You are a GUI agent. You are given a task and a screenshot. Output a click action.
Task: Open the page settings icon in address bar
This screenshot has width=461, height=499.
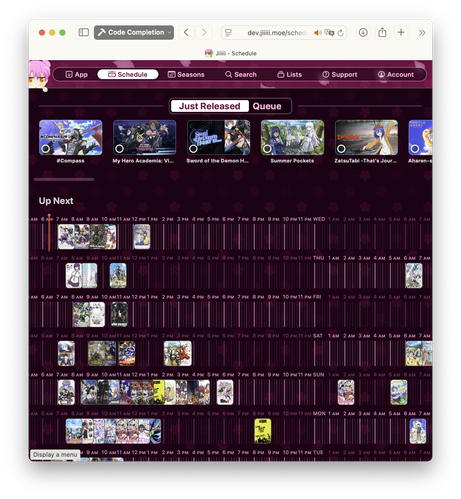coord(228,33)
